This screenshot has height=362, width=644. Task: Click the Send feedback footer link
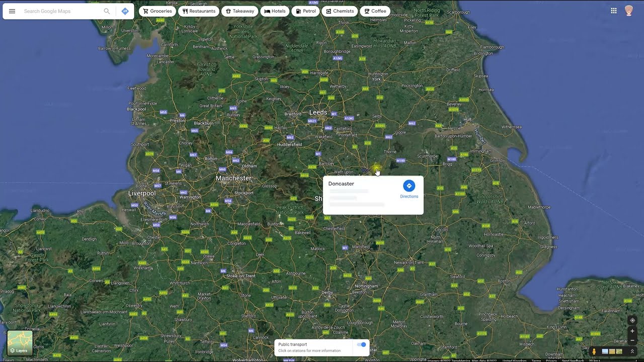tap(573, 360)
